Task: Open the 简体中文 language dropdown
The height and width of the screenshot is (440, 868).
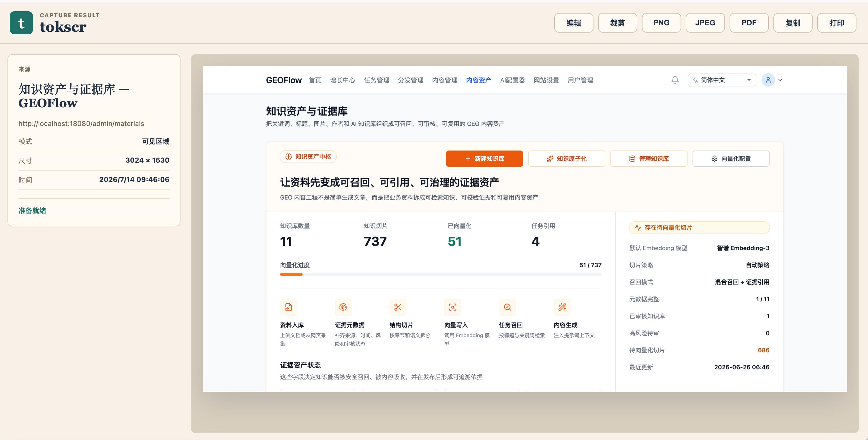Action: click(x=722, y=80)
